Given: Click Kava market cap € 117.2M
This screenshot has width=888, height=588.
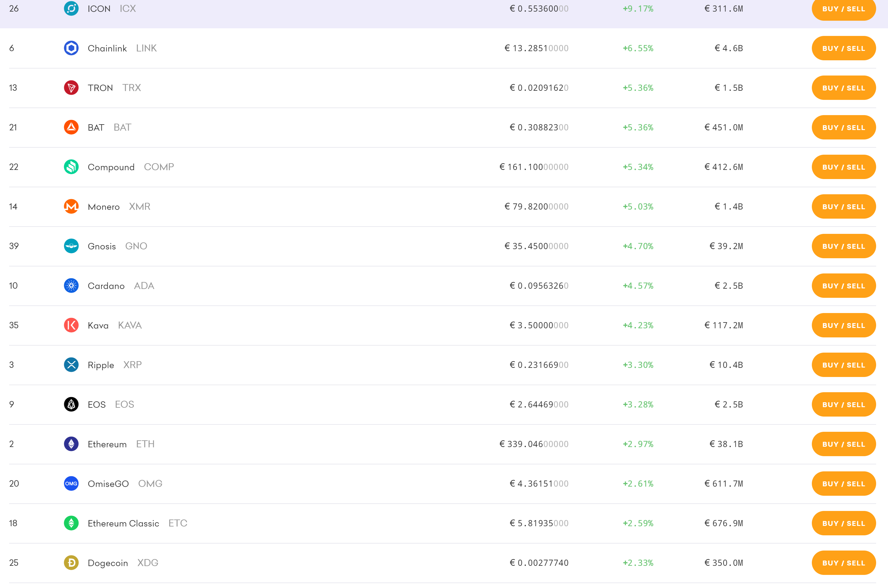Looking at the screenshot, I should click(724, 325).
